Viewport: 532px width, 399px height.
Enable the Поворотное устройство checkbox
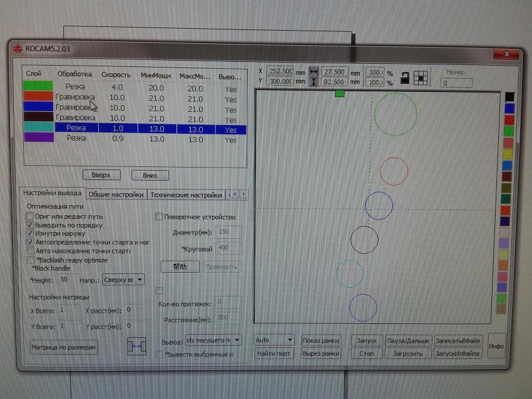click(x=160, y=216)
